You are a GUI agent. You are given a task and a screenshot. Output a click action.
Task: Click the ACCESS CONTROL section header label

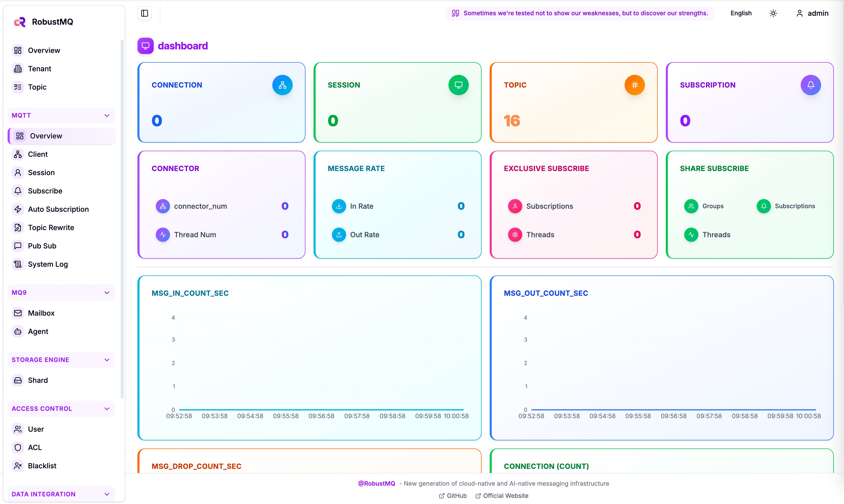42,409
